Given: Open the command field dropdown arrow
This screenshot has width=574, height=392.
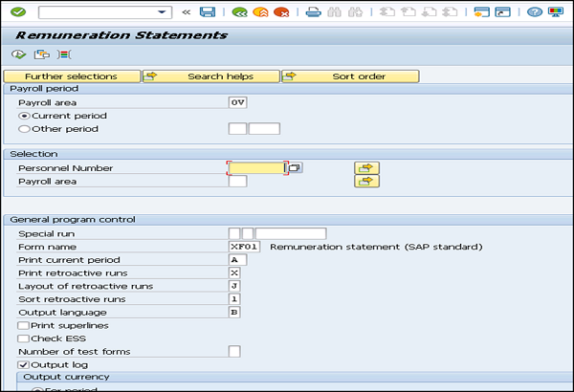Looking at the screenshot, I should [163, 12].
